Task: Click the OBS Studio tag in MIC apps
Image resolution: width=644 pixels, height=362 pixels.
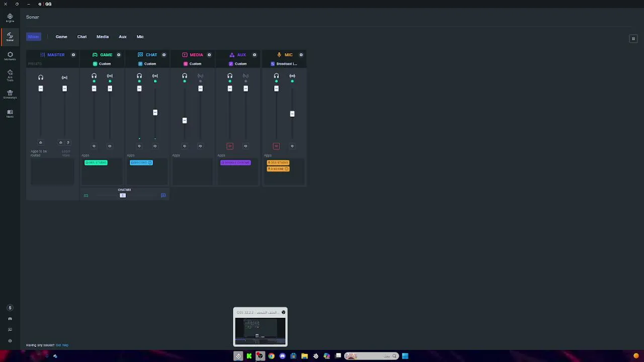Action: click(278, 163)
